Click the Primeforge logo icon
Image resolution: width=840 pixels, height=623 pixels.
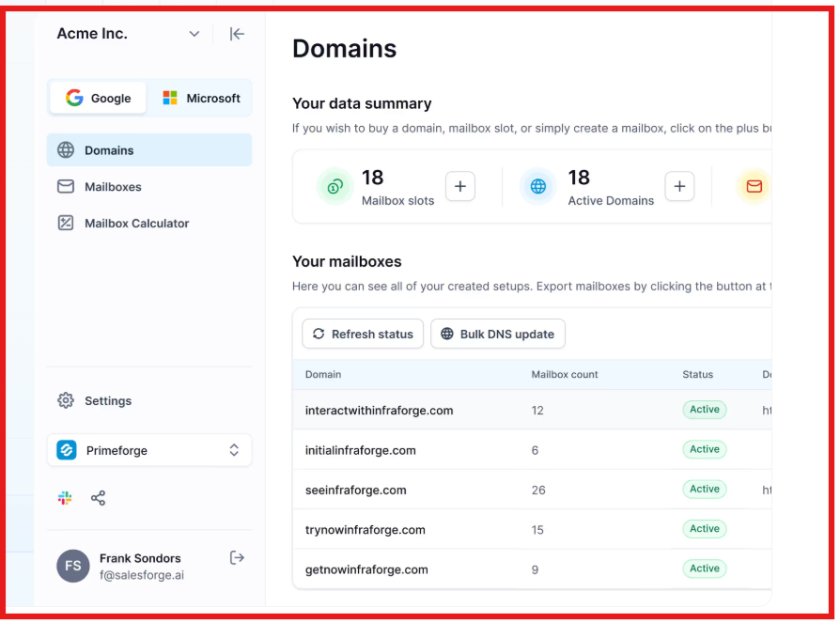(x=67, y=450)
